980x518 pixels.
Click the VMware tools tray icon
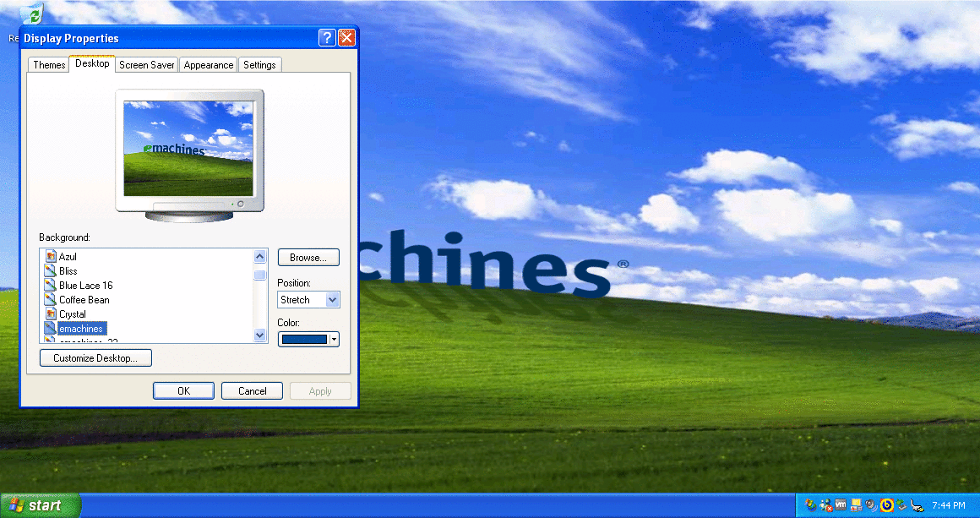(x=841, y=505)
